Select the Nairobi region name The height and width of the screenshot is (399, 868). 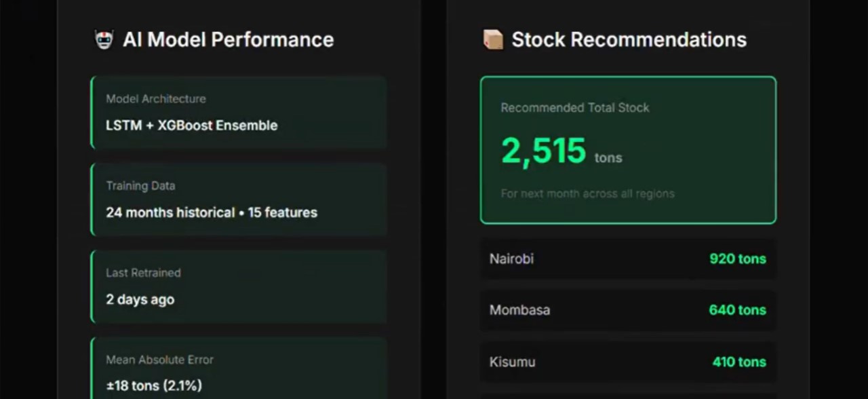coord(511,259)
